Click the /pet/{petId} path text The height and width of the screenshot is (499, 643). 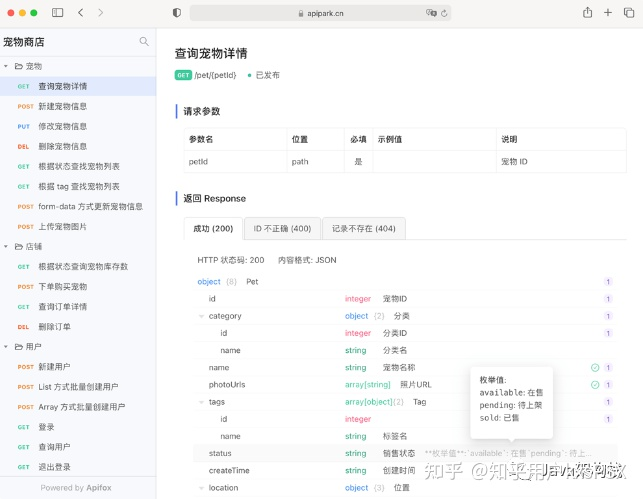click(215, 75)
